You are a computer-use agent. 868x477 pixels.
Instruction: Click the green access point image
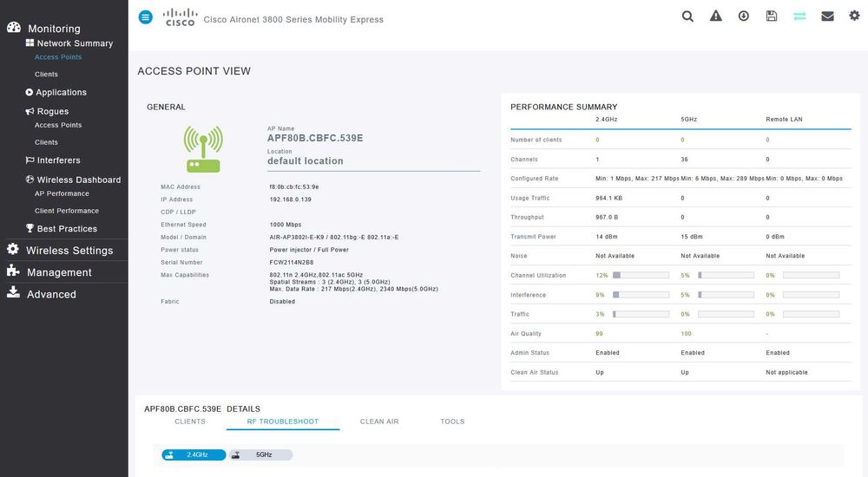click(x=203, y=149)
